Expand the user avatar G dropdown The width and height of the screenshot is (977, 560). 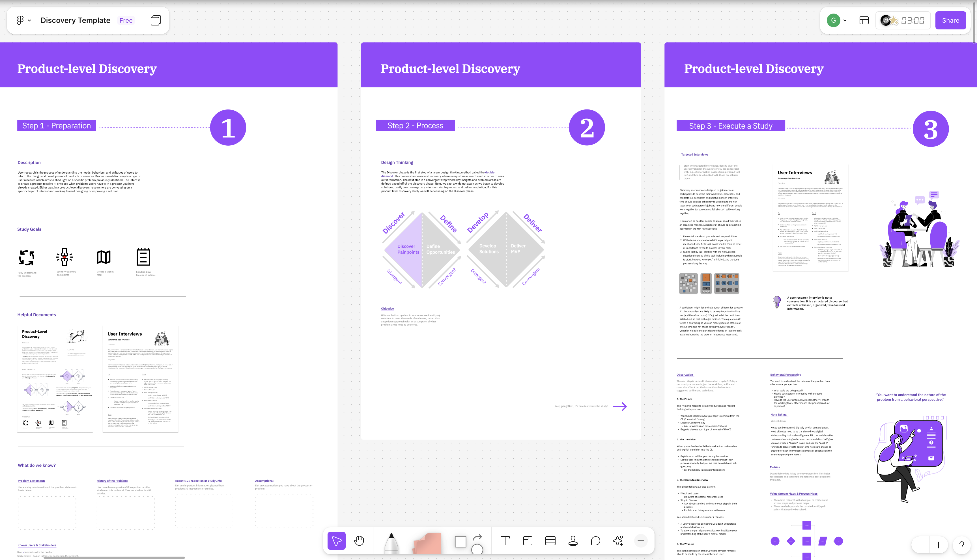(837, 20)
